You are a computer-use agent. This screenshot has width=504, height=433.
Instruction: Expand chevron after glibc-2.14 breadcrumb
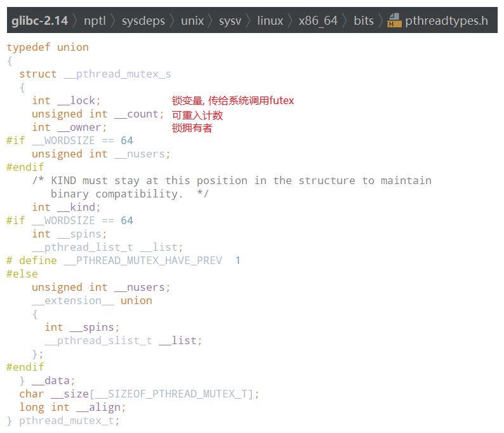point(75,20)
